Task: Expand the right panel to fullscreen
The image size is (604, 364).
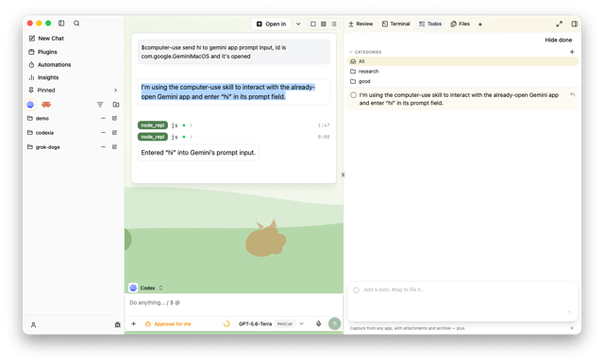Action: tap(560, 24)
